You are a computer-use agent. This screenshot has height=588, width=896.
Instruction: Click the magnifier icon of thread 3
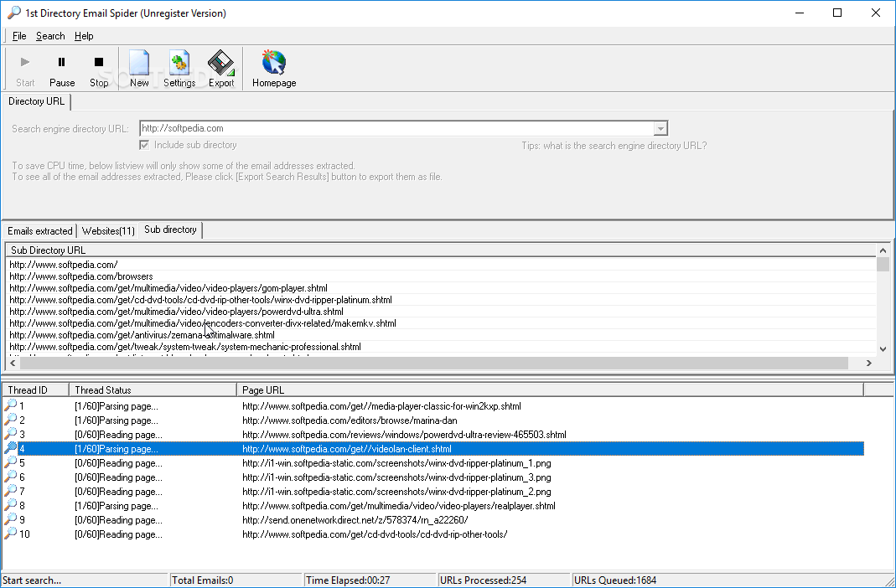pyautogui.click(x=10, y=435)
